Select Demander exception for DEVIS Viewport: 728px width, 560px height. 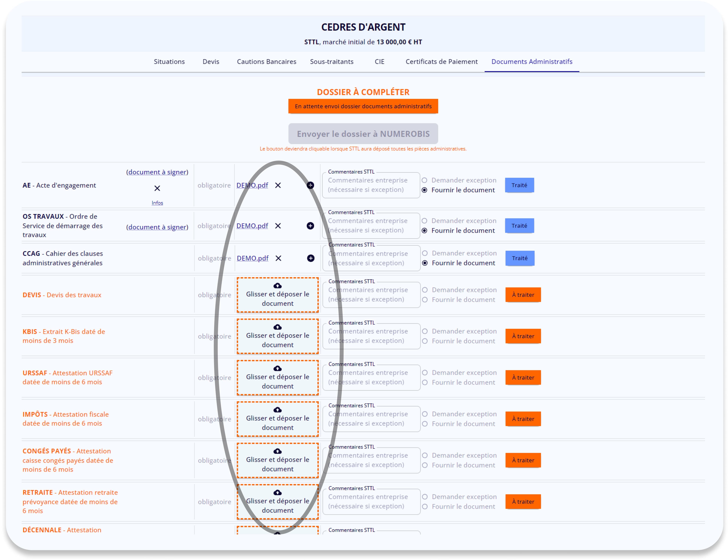coord(425,290)
